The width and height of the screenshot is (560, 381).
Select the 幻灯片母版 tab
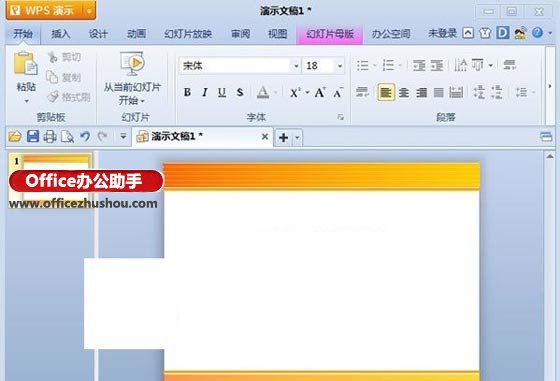(x=330, y=34)
